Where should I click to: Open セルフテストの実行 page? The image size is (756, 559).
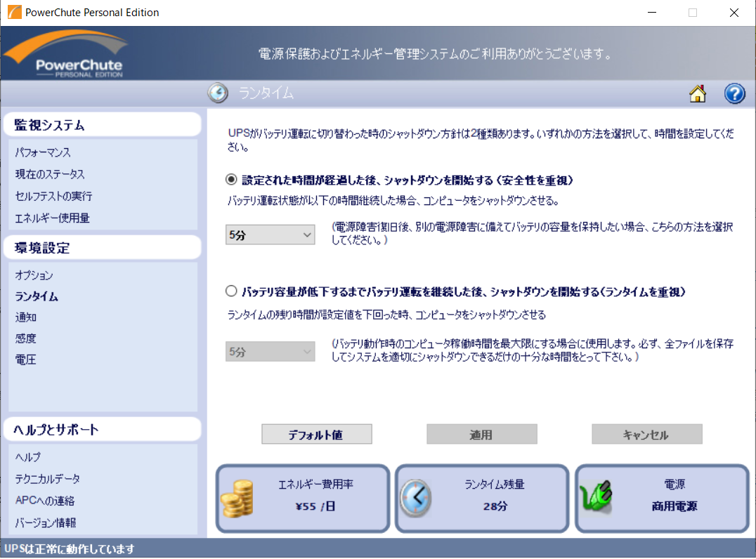(x=53, y=196)
